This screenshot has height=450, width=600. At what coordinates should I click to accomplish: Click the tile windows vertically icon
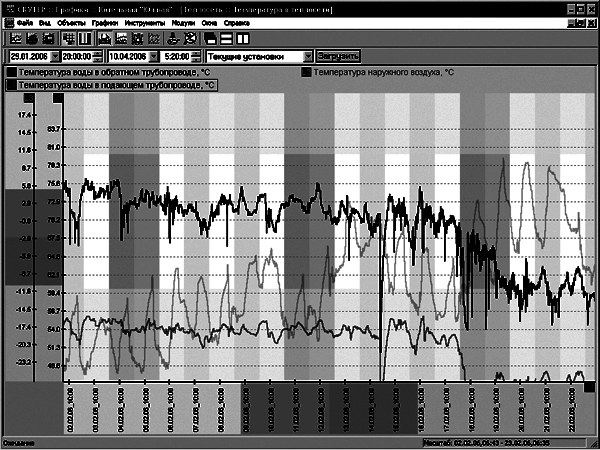[243, 39]
